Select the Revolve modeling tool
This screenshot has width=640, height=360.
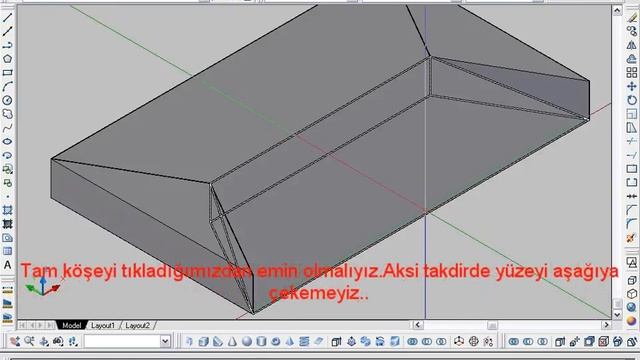[380, 341]
